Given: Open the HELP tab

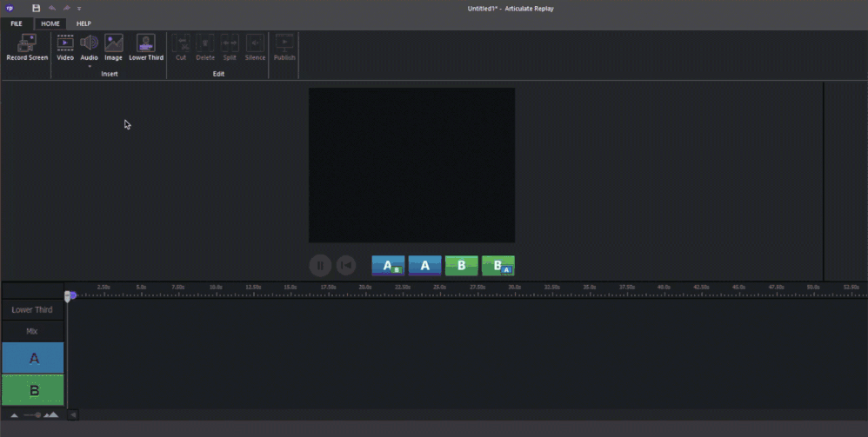Looking at the screenshot, I should 83,23.
